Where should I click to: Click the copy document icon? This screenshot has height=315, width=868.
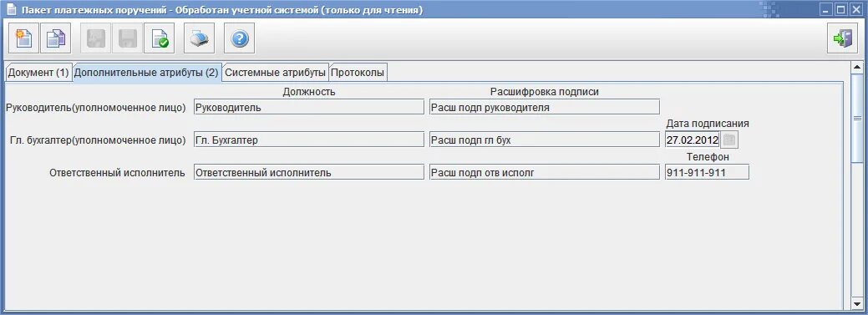[55, 38]
